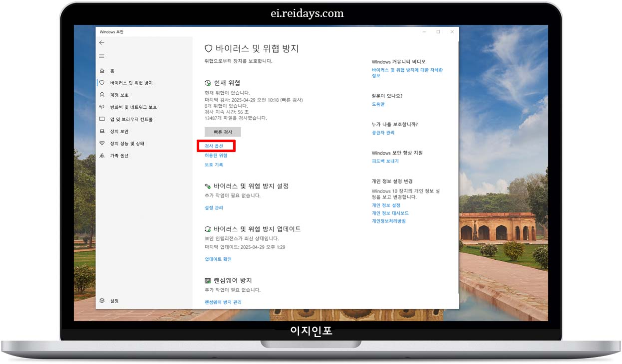Select the heart icon for 장치 성능 및 상태
Viewport: 622px width, 364px height.
tap(102, 143)
